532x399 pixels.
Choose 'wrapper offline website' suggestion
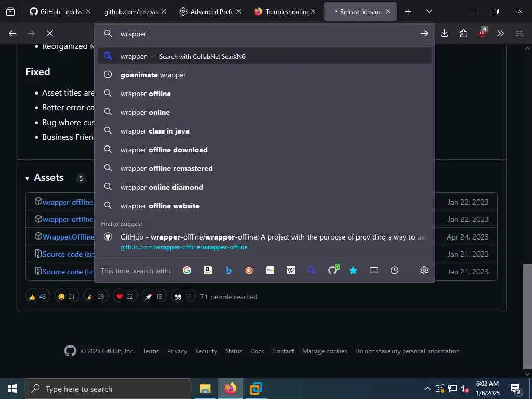(x=264, y=205)
